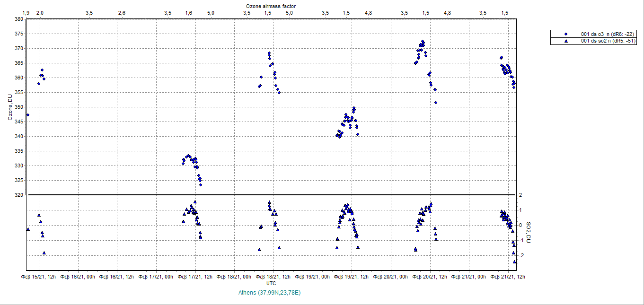The image size is (644, 305).
Task: Click the highest SO2 triangle on Feb 17
Action: [x=195, y=201]
